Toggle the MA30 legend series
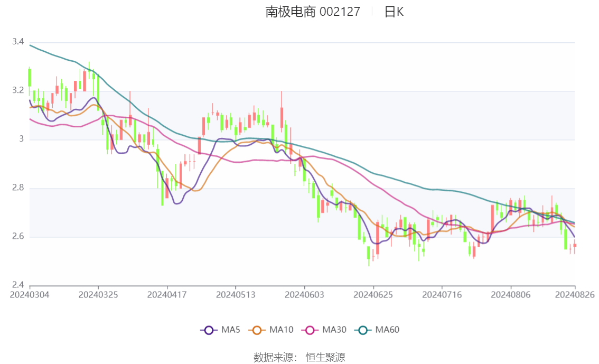Image resolution: width=599 pixels, height=364 pixels. (324, 330)
